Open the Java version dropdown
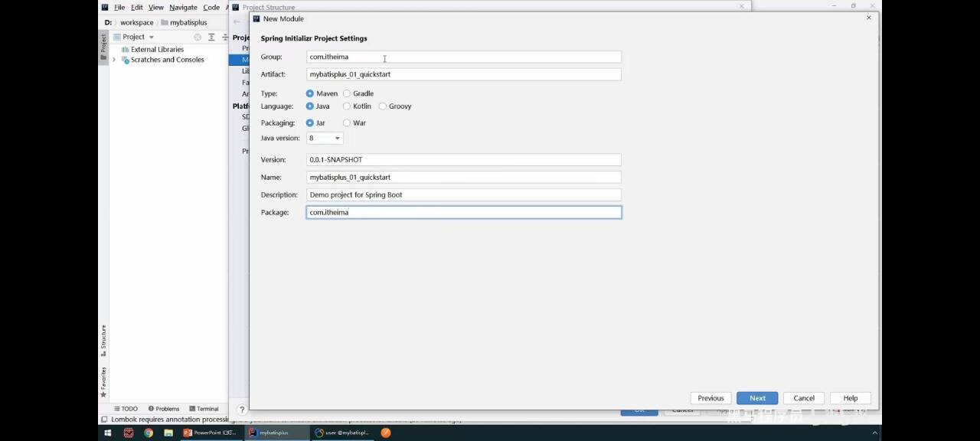The width and height of the screenshot is (980, 441). 325,138
